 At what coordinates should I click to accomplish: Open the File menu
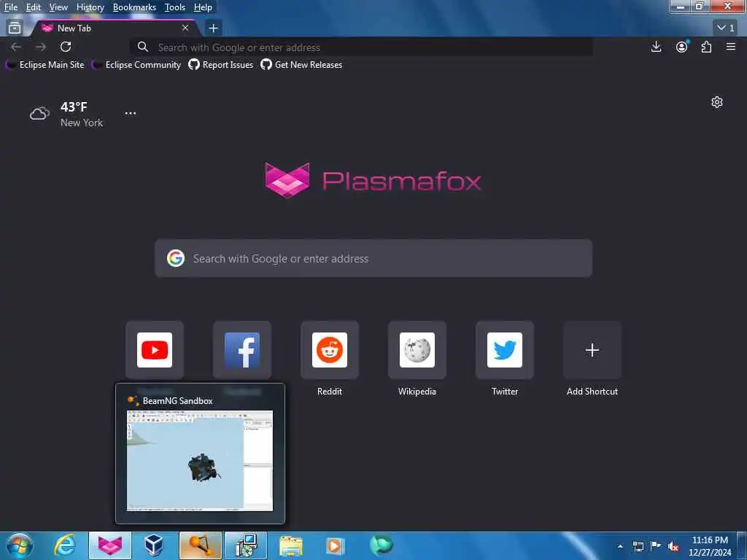click(10, 7)
